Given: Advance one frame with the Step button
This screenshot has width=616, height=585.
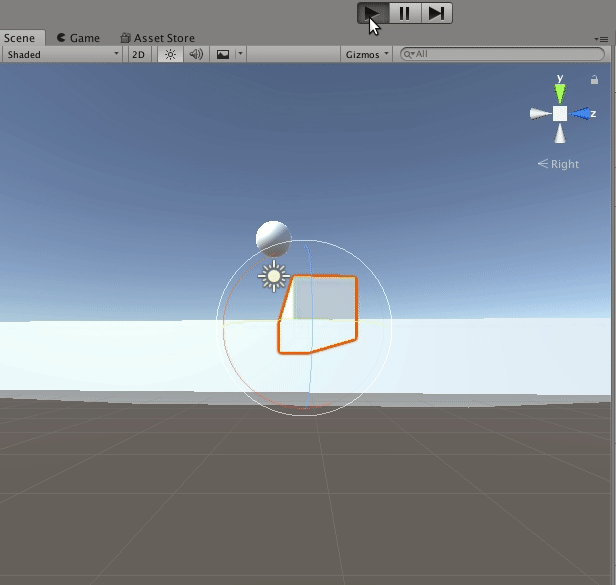Looking at the screenshot, I should click(x=436, y=13).
